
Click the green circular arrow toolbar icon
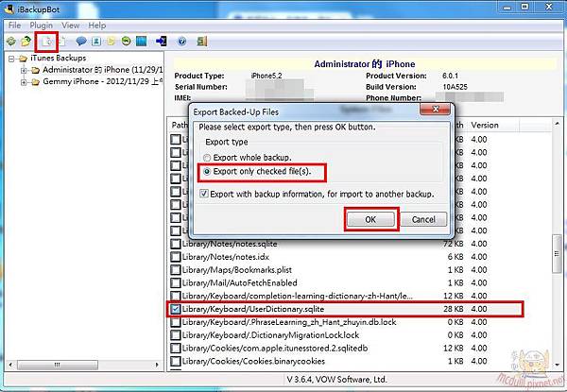(x=126, y=42)
